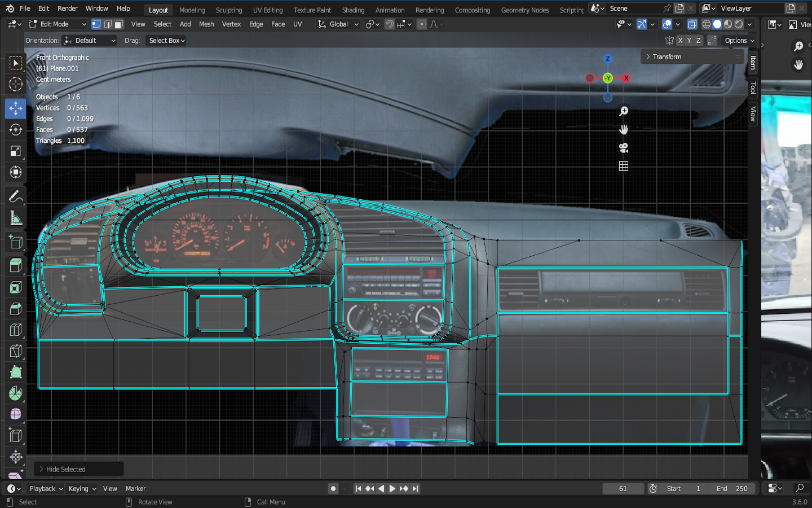Screen dimensions: 812x508
Task: Click the Options button
Action: (739, 41)
